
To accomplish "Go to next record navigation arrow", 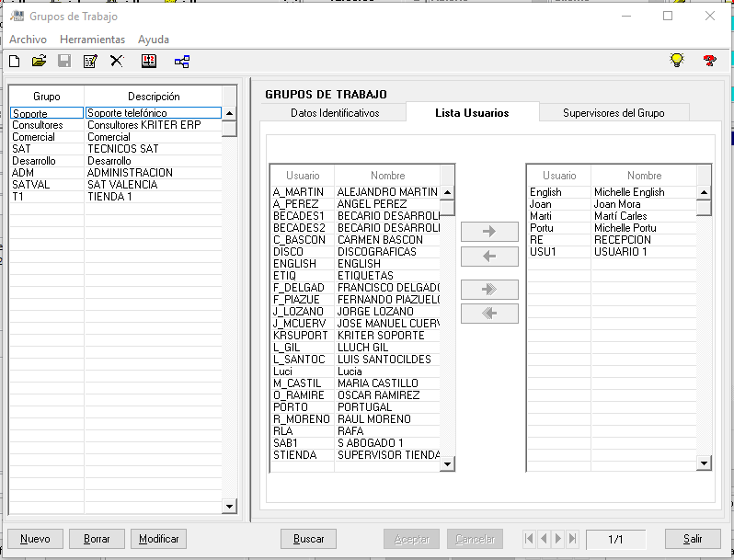I will point(558,539).
